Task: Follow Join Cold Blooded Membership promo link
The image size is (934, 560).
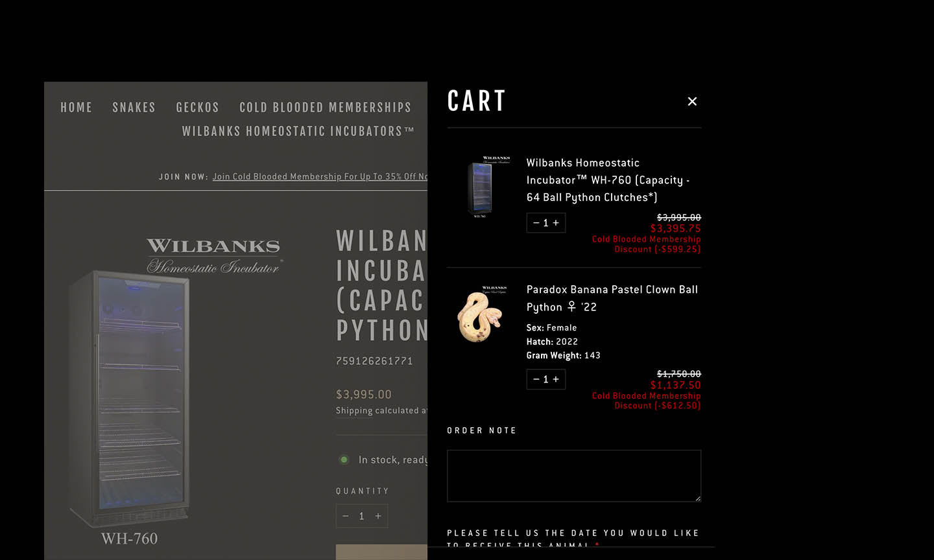Action: click(320, 176)
